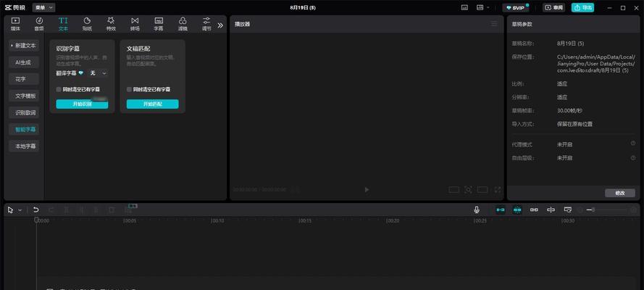Enter fullscreen in the player
The width and height of the screenshot is (644, 290).
[x=498, y=189]
